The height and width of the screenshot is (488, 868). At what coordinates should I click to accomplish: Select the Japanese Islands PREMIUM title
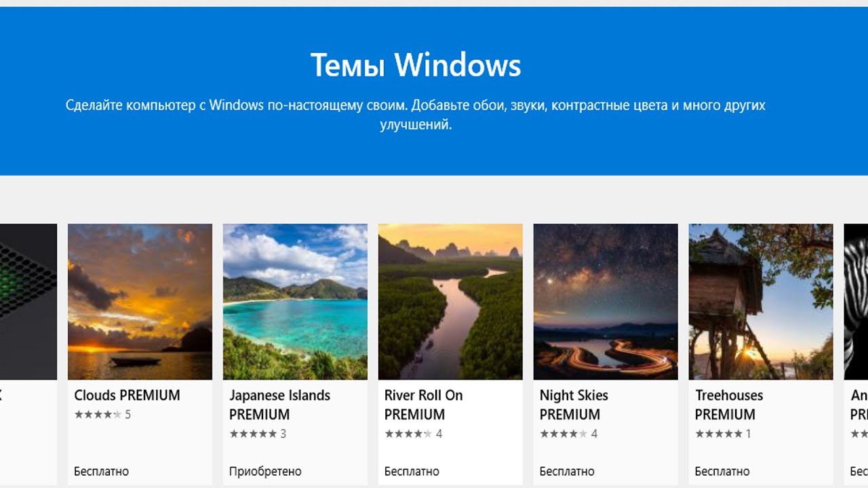(x=279, y=405)
